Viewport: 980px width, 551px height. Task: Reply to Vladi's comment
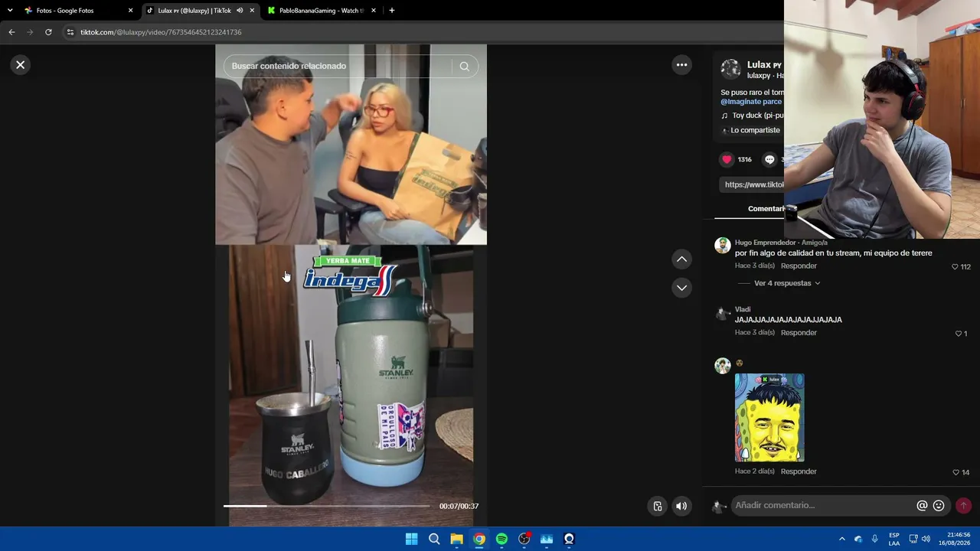pyautogui.click(x=799, y=333)
